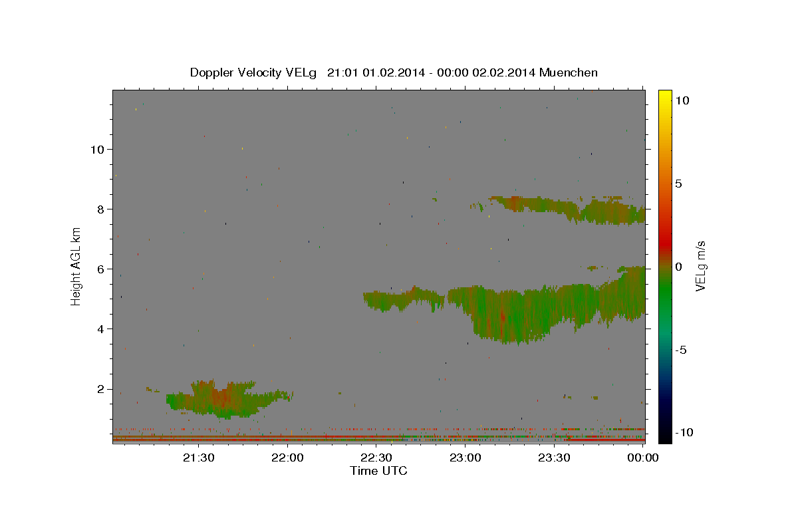Click the colorbar value -5
798x532 pixels.
point(681,350)
